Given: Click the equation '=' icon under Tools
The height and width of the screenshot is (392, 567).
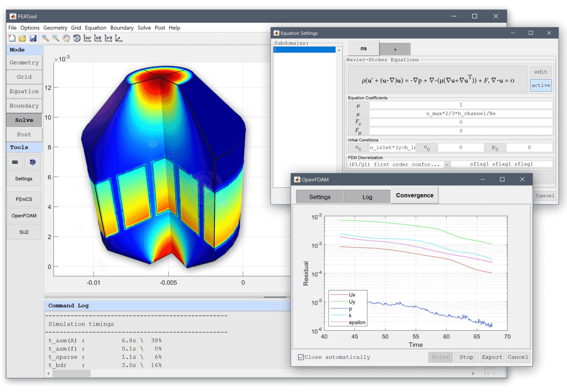Looking at the screenshot, I should (x=15, y=162).
